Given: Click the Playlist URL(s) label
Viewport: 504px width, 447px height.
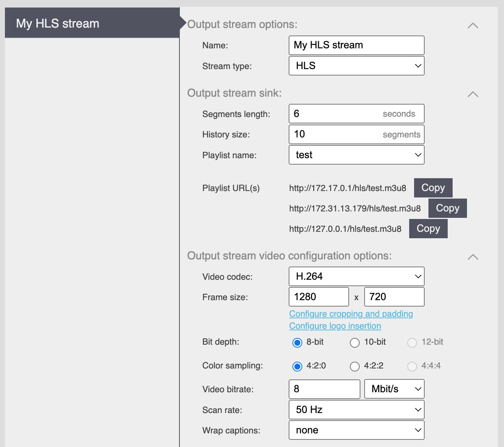Looking at the screenshot, I should click(231, 188).
